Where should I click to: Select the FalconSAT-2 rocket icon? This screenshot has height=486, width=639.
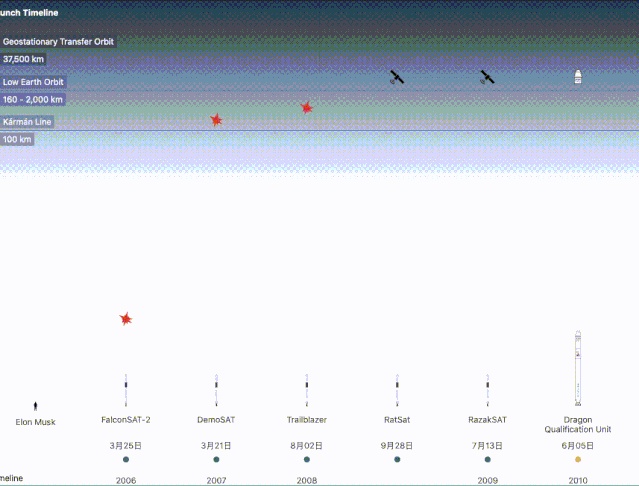126,390
